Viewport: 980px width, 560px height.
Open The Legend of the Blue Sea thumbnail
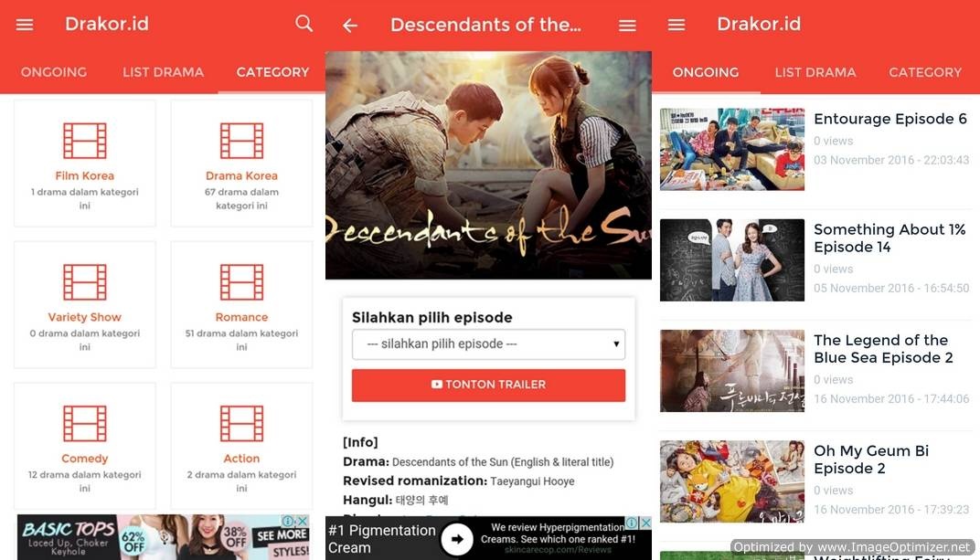(x=732, y=371)
